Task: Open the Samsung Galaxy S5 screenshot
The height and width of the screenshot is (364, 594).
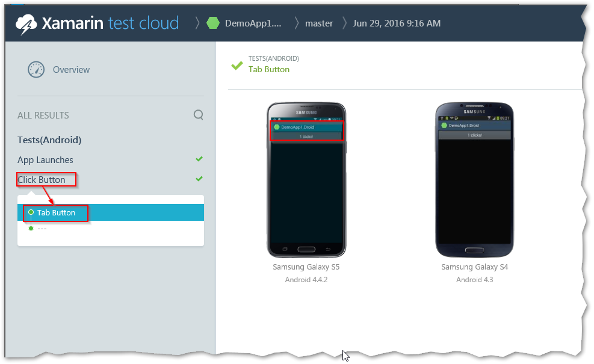Action: click(306, 180)
